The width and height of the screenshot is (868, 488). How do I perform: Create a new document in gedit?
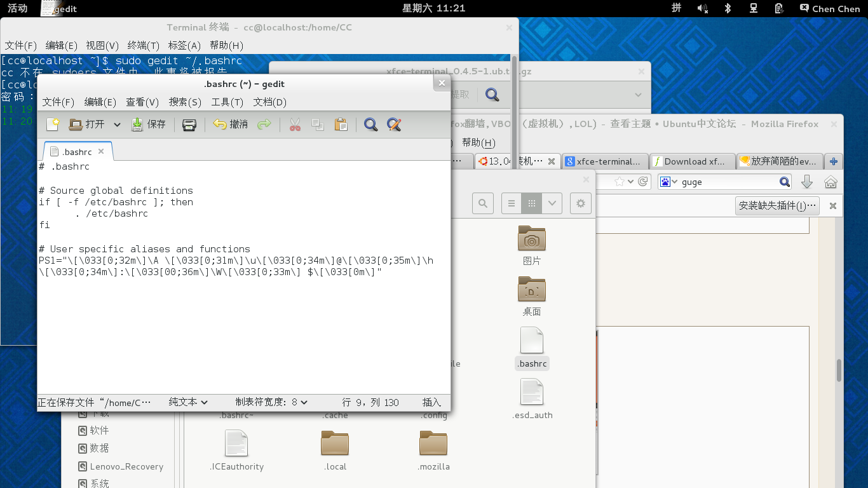[x=53, y=125]
